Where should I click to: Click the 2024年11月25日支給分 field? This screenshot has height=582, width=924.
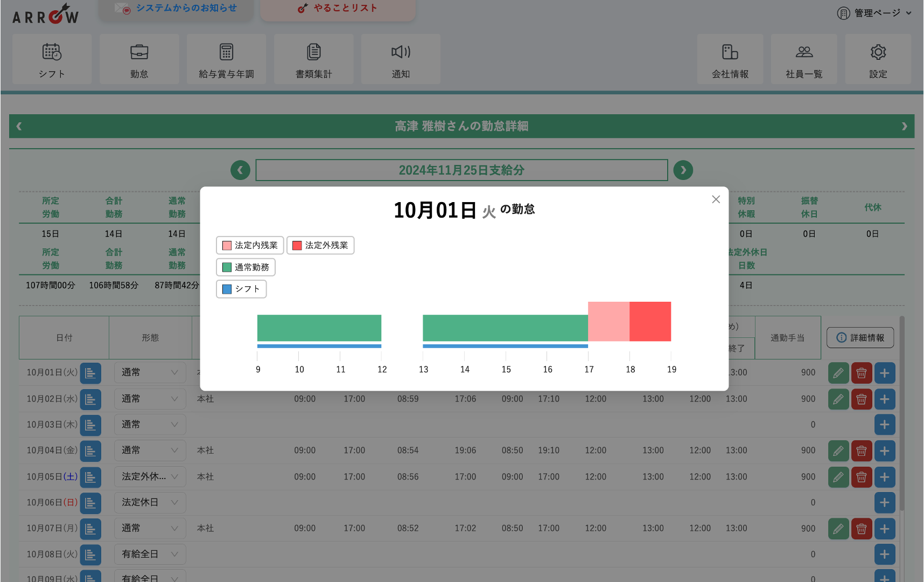pyautogui.click(x=461, y=170)
